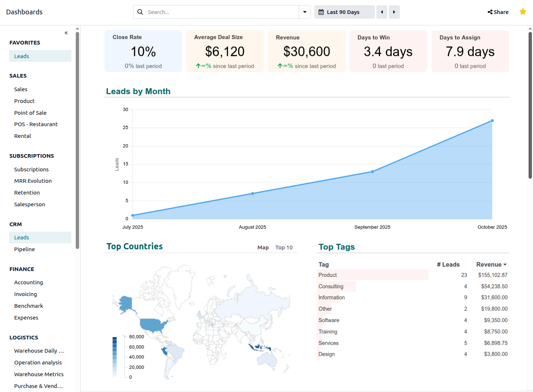Select the Map view in Top Countries

coord(263,247)
